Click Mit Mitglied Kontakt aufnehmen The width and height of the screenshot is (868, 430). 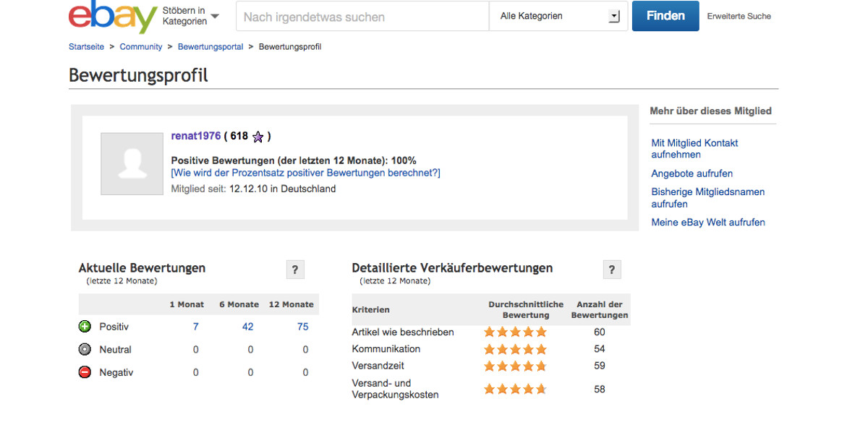coord(694,149)
